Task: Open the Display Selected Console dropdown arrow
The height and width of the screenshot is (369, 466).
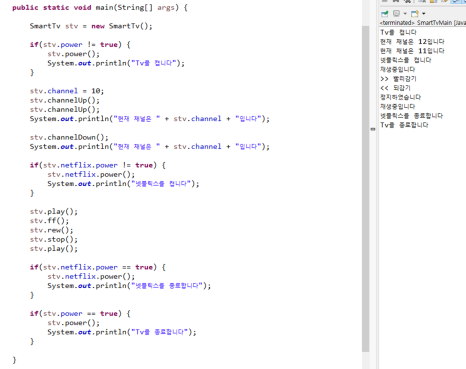Action: click(405, 14)
